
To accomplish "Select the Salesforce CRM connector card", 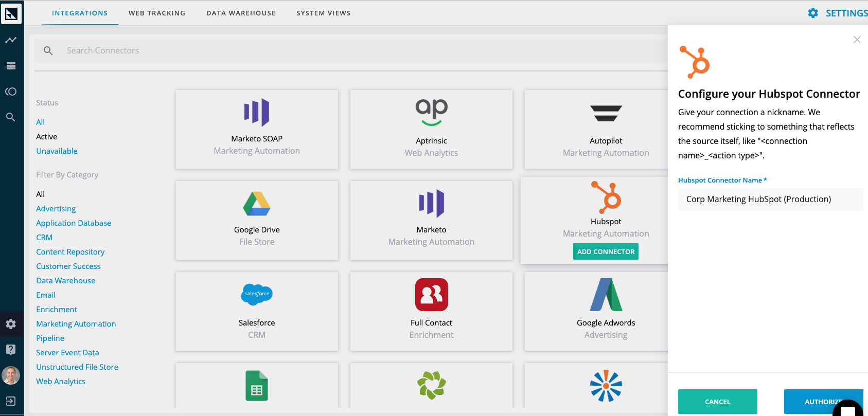I will pos(257,312).
